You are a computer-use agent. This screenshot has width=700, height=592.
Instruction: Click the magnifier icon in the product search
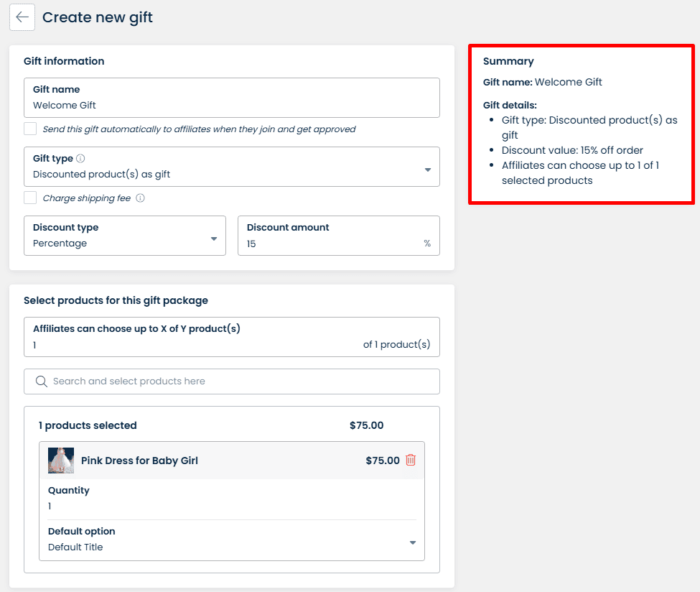click(41, 381)
